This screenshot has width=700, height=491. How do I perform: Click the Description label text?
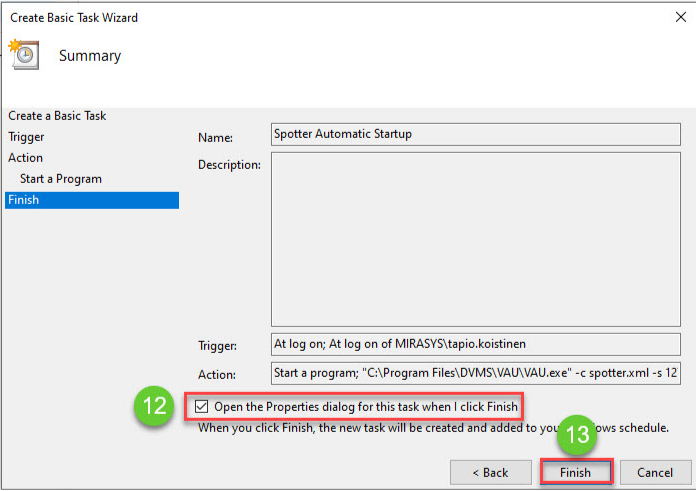[229, 164]
